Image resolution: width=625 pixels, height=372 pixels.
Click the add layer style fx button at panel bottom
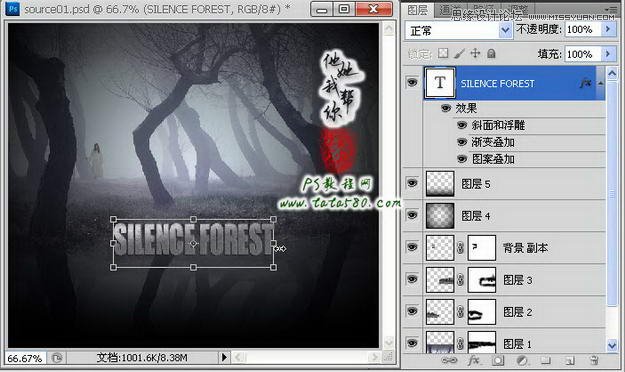pyautogui.click(x=474, y=360)
